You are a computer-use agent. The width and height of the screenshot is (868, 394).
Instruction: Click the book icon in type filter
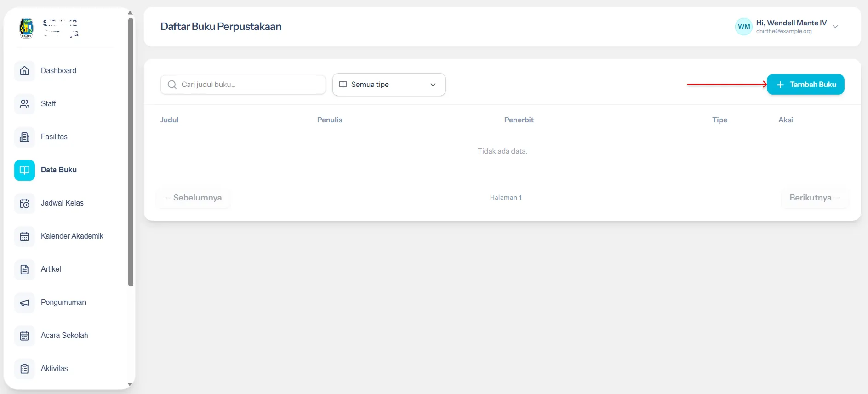[x=343, y=85]
